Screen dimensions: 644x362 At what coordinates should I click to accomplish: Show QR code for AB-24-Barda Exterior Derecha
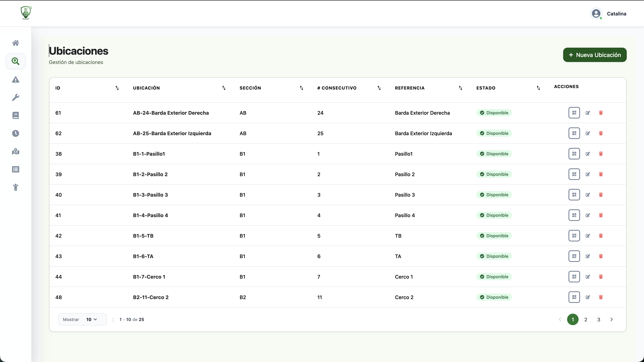tap(574, 113)
